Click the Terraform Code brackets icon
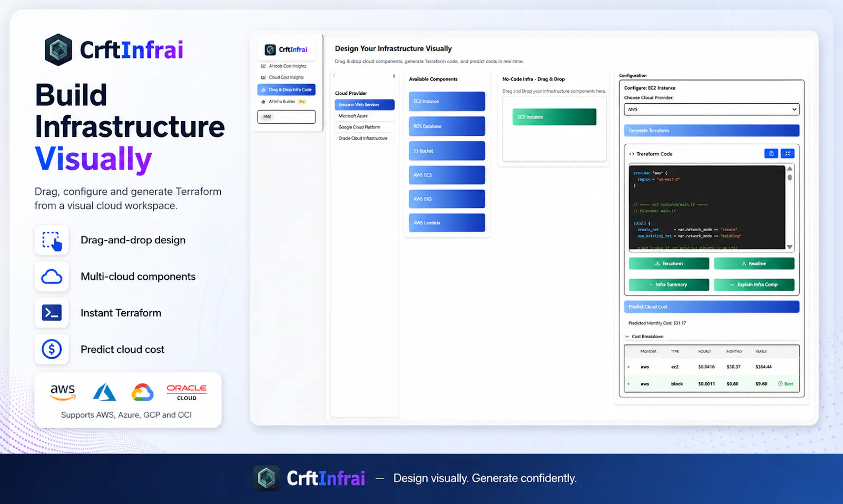843x504 pixels. coord(632,154)
